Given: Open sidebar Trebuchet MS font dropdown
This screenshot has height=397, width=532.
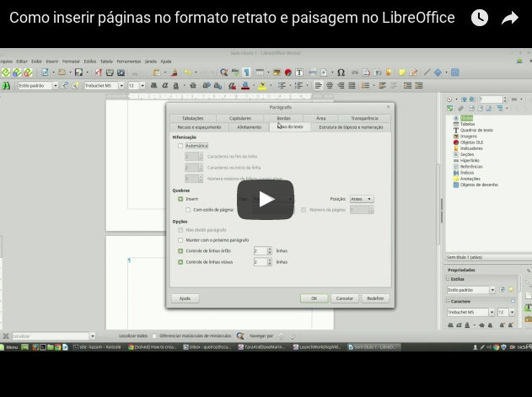Looking at the screenshot, I should coord(492,312).
